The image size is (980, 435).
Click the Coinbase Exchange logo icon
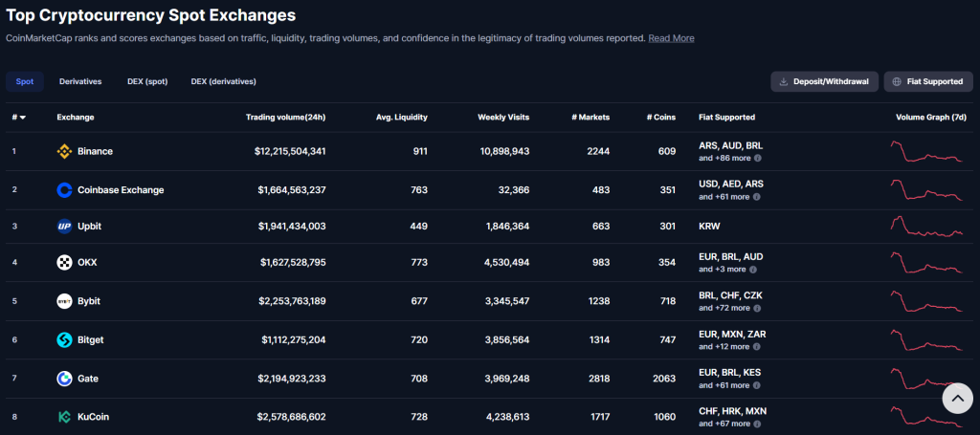tap(65, 190)
